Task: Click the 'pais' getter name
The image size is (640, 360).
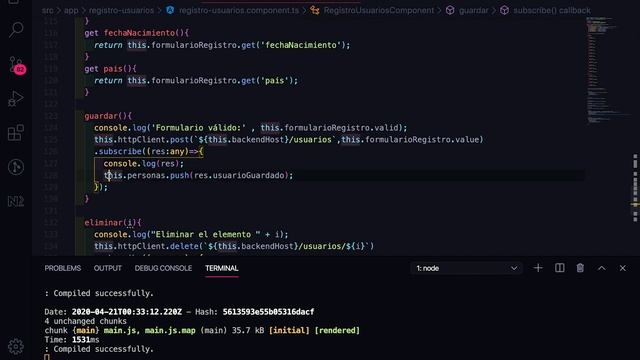Action: coord(113,69)
